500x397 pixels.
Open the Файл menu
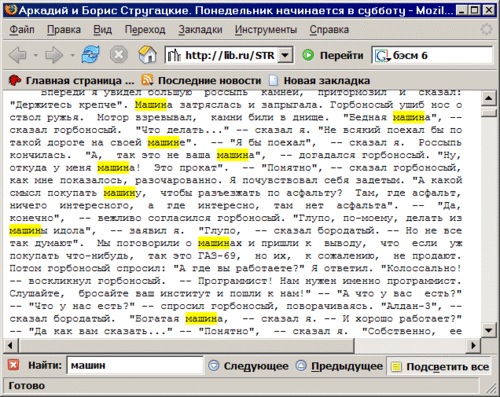click(x=22, y=30)
